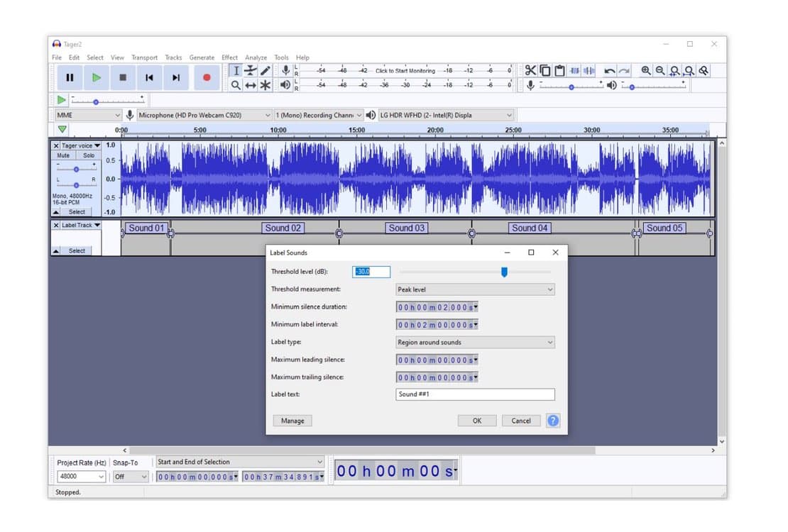Open the recording channels dropdown
The height and width of the screenshot is (532, 788).
(318, 115)
